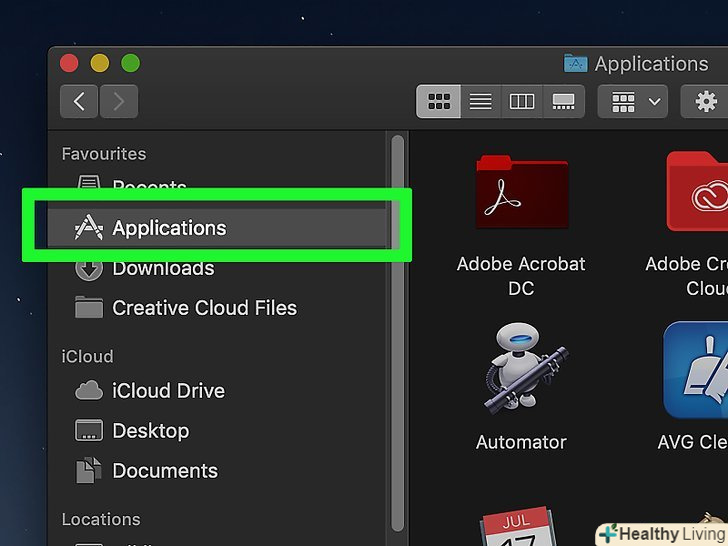The width and height of the screenshot is (728, 546).
Task: Open the group-by arrangement dropdown
Action: (633, 101)
